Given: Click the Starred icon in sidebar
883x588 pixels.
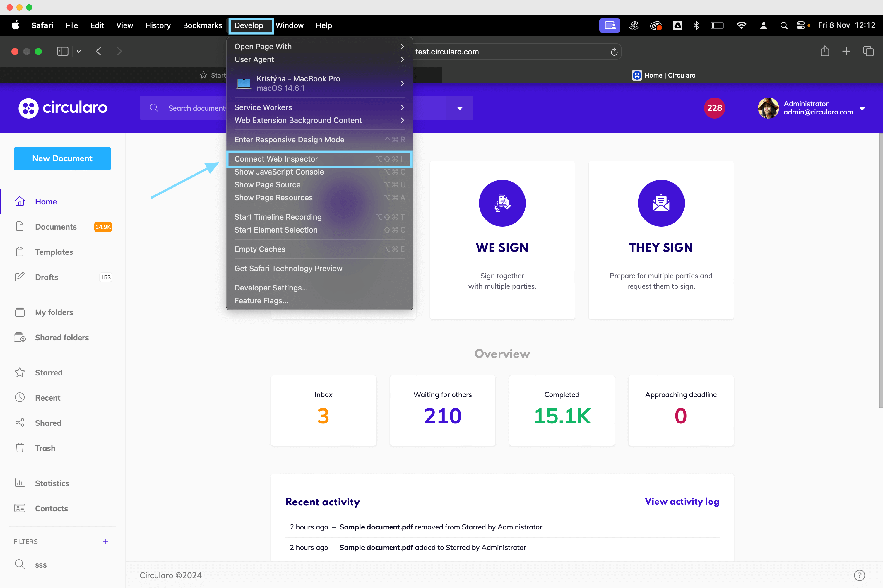Looking at the screenshot, I should tap(20, 372).
